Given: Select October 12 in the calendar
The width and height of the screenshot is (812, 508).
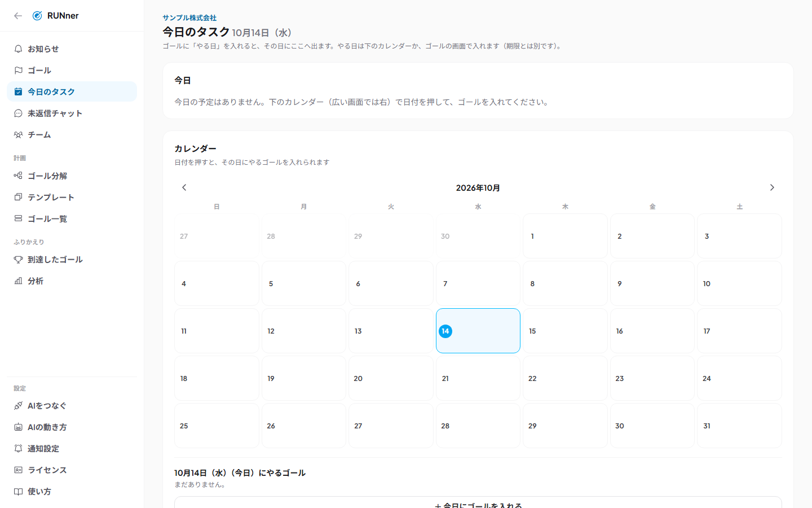Looking at the screenshot, I should (304, 331).
